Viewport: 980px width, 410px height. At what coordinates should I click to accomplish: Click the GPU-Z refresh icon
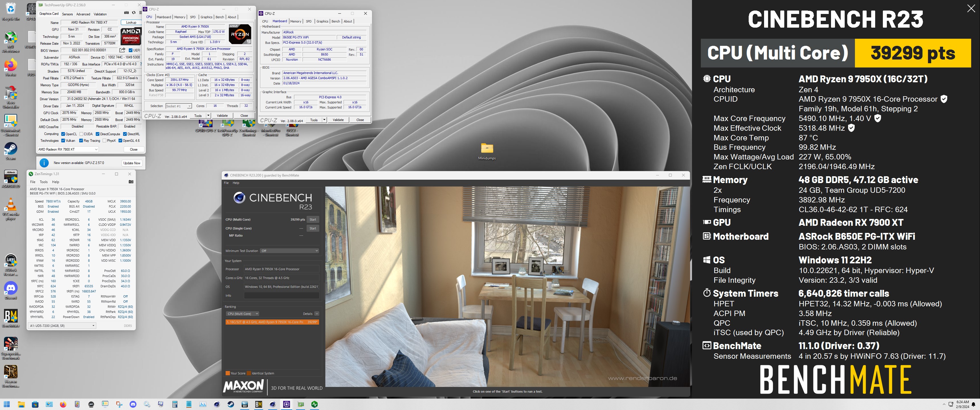pyautogui.click(x=134, y=13)
